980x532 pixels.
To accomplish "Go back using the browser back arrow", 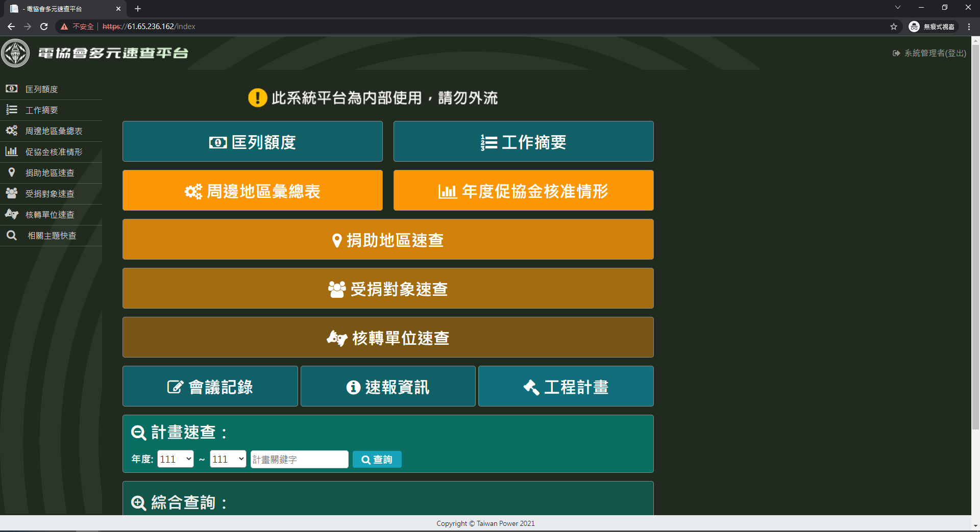I will (x=11, y=27).
